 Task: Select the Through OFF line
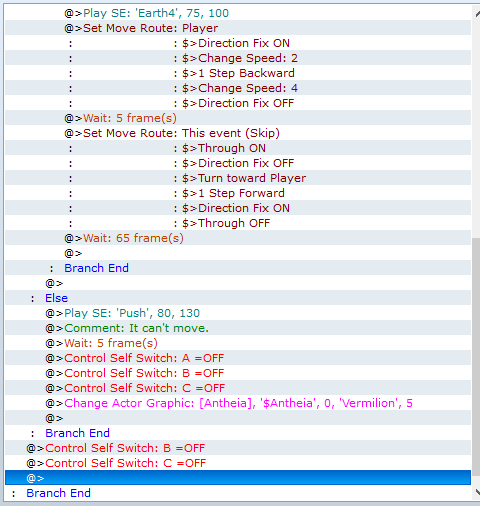pyautogui.click(x=238, y=223)
